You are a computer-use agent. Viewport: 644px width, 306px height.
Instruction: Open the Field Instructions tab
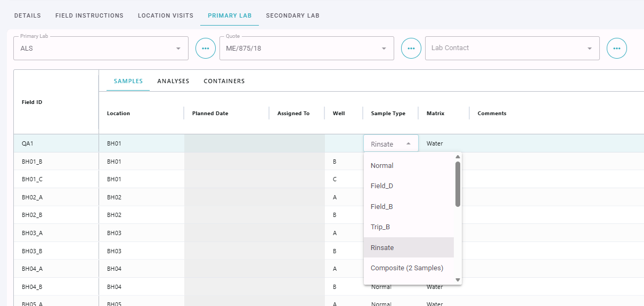[89, 15]
